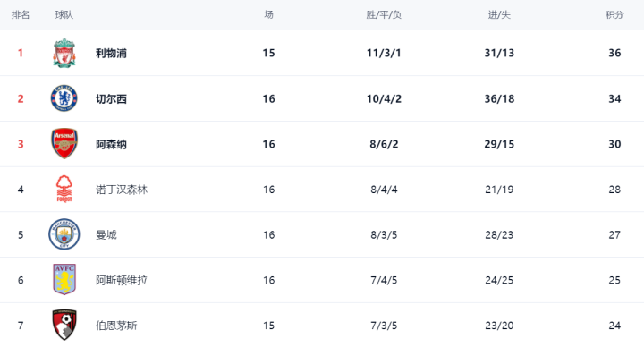Image resolution: width=644 pixels, height=347 pixels.
Task: Select team name 阿森纳
Action: tap(111, 144)
